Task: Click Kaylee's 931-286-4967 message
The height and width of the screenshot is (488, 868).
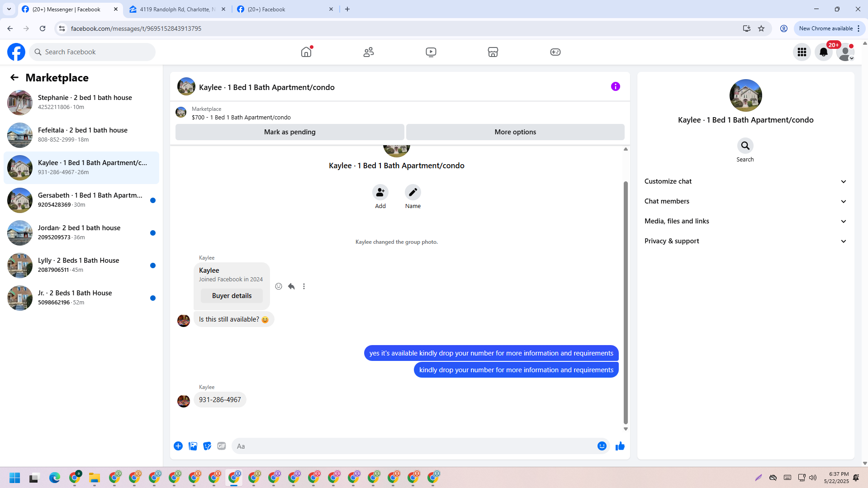Action: tap(220, 400)
